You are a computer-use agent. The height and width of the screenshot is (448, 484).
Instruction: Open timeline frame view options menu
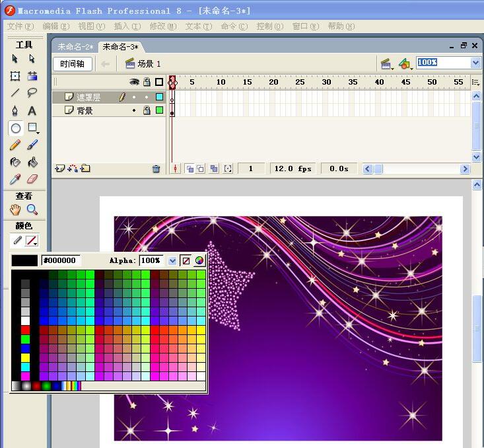tap(475, 82)
